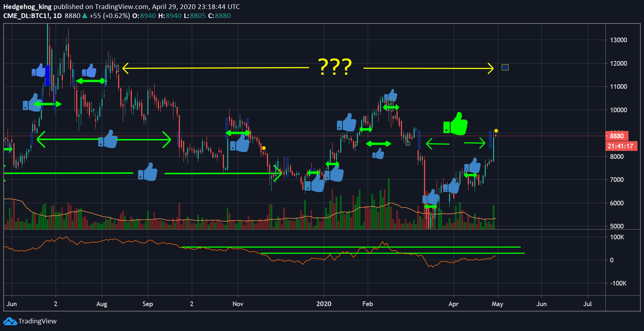Select the yellow ??? text annotation
This screenshot has height=331, width=644.
[335, 67]
